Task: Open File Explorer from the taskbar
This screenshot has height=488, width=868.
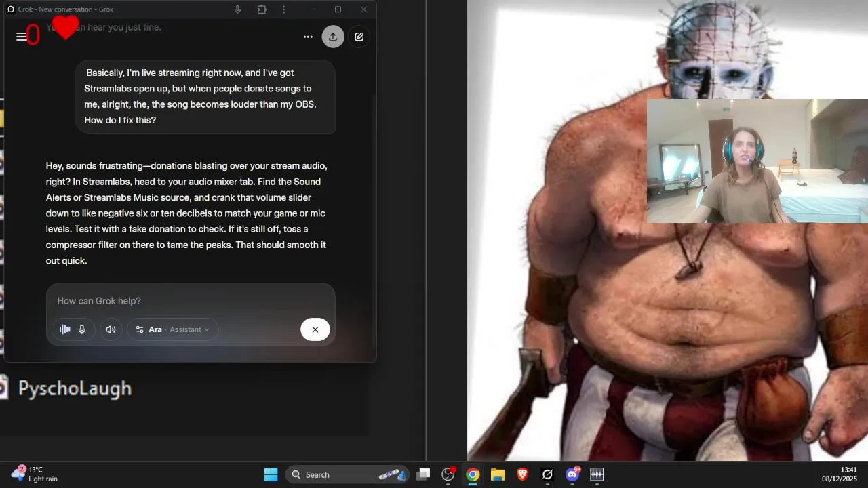Action: 498,474
